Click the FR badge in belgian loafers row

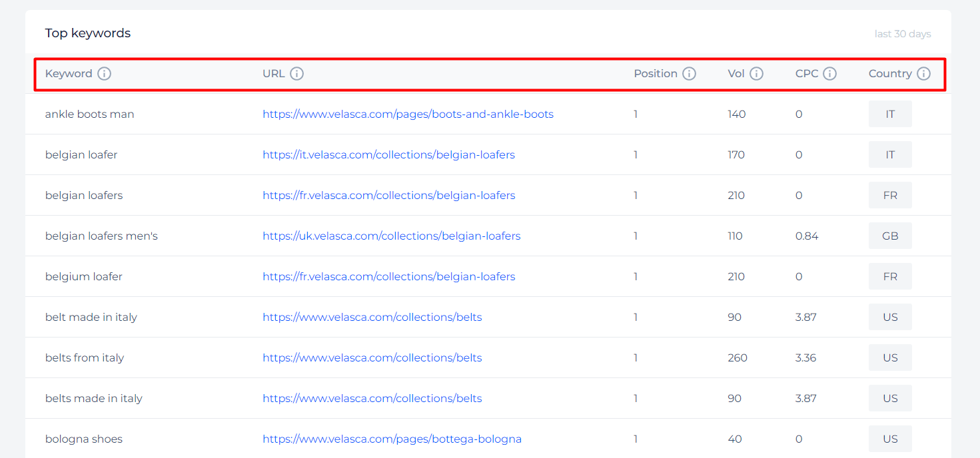(890, 195)
